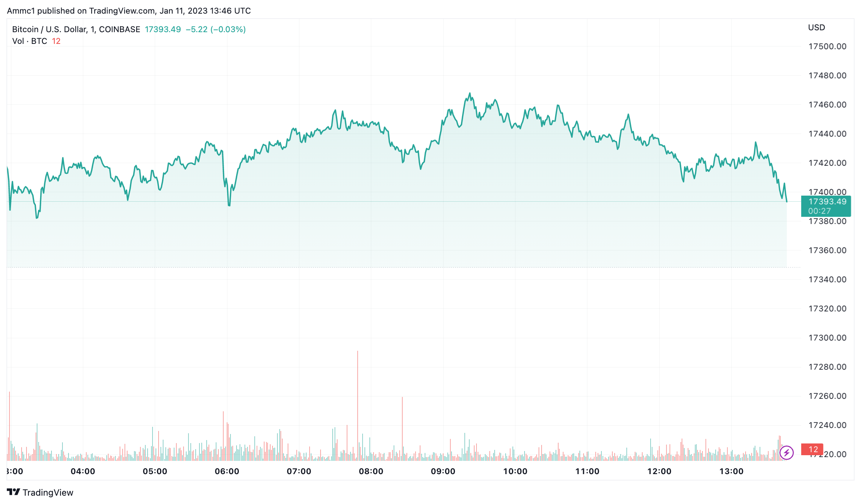The image size is (861, 504).
Task: Click the 17460.00 price scale label
Action: click(x=827, y=105)
